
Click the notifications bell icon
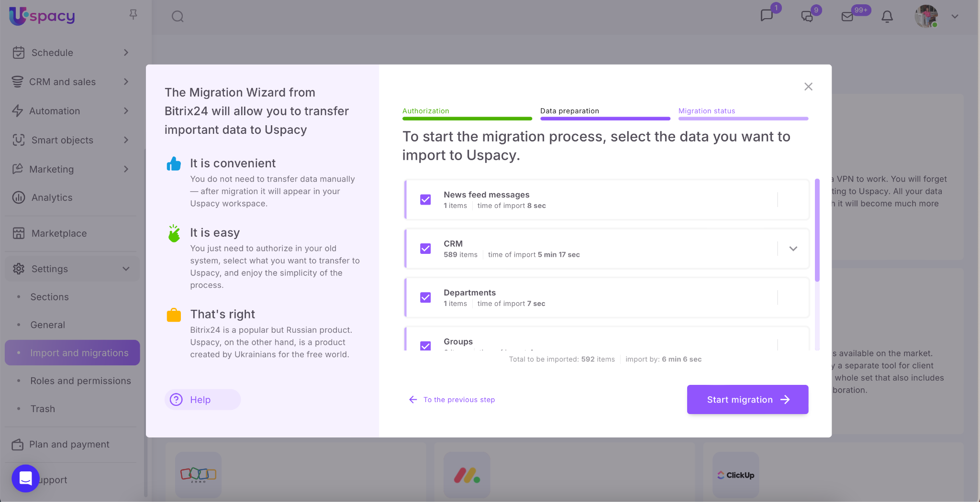[x=887, y=17]
